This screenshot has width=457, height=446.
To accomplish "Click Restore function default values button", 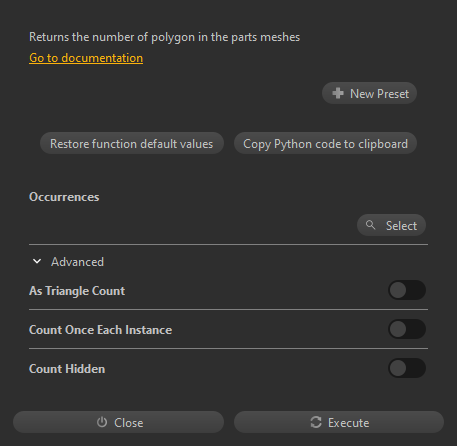I will tap(132, 143).
